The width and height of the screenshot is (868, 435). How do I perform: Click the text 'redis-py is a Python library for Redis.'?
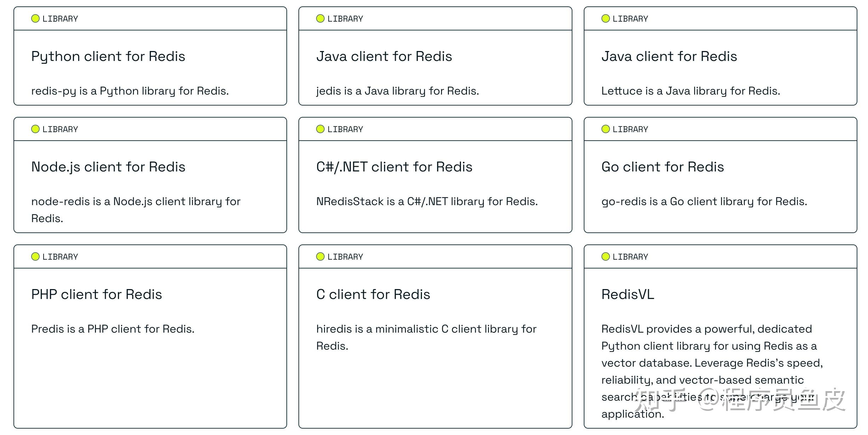point(130,91)
